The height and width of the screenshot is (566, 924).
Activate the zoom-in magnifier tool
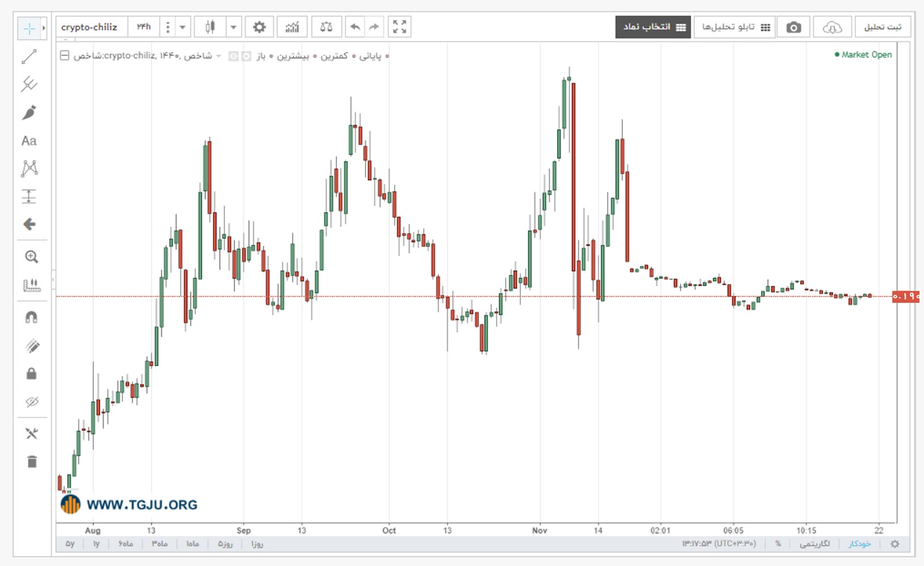point(32,257)
